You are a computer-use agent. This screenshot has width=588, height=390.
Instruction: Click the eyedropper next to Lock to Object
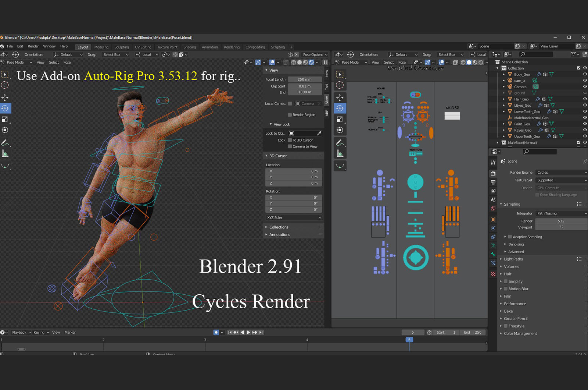pyautogui.click(x=319, y=133)
